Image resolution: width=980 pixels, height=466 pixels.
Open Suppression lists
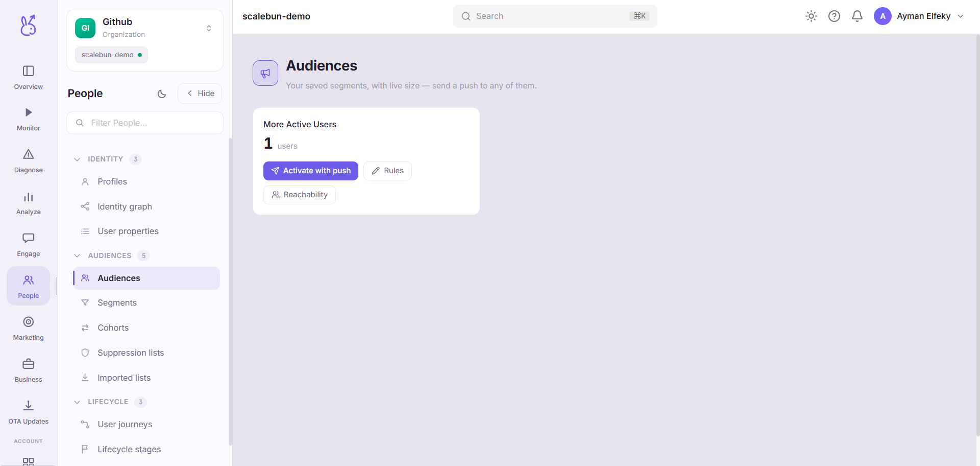point(146,353)
